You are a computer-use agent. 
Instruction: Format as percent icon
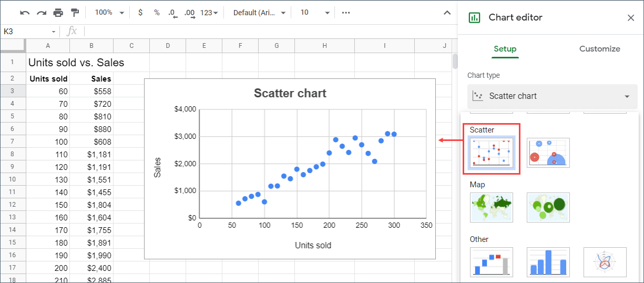click(157, 13)
